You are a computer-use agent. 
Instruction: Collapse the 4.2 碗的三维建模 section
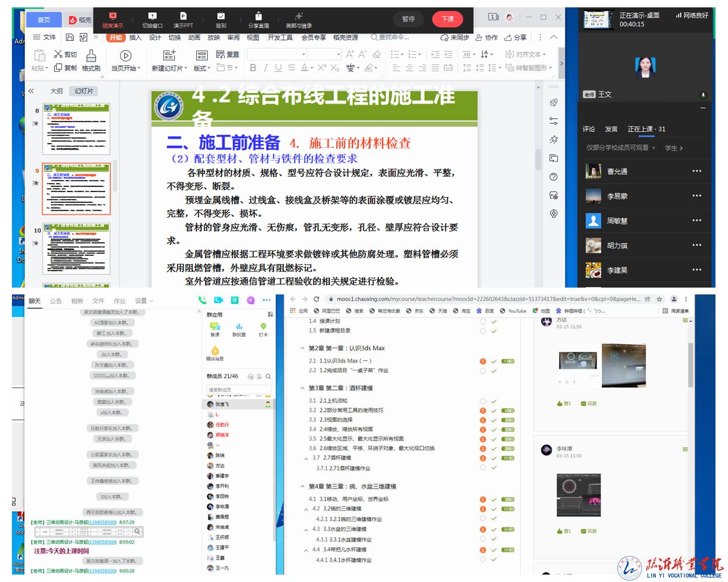tap(307, 509)
